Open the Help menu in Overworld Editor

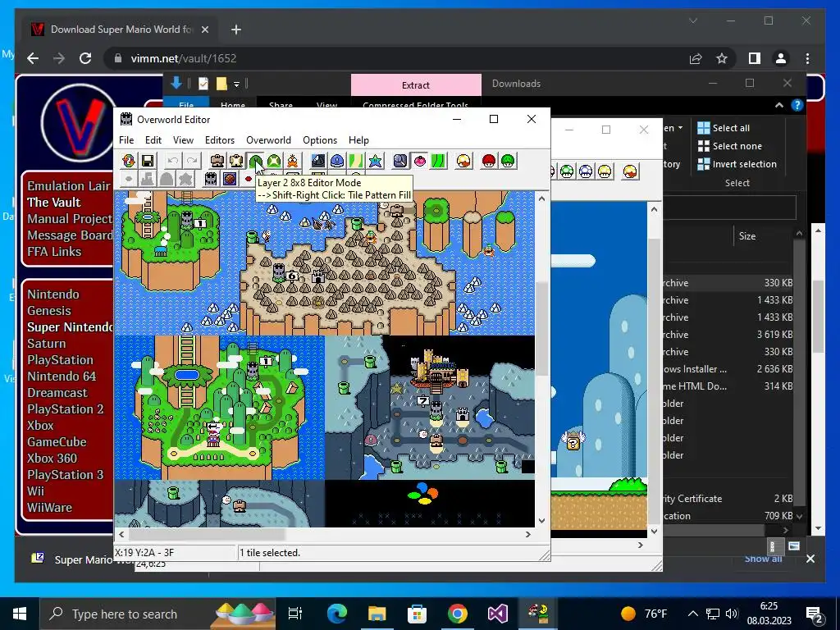pyautogui.click(x=358, y=139)
